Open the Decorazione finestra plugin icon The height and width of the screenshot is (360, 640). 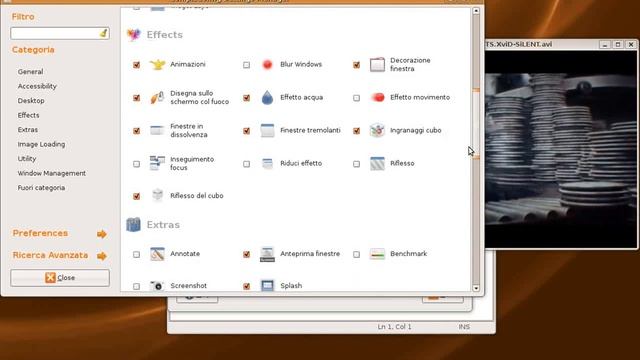pos(377,64)
